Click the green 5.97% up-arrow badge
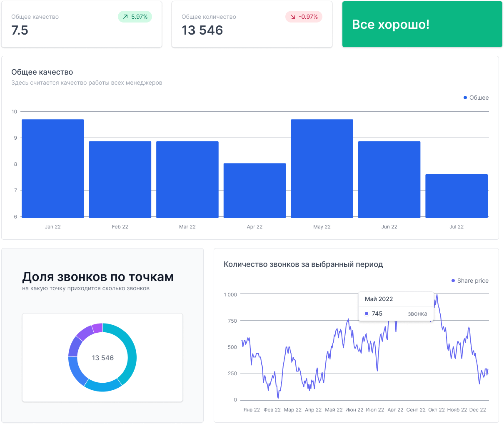 [x=135, y=17]
